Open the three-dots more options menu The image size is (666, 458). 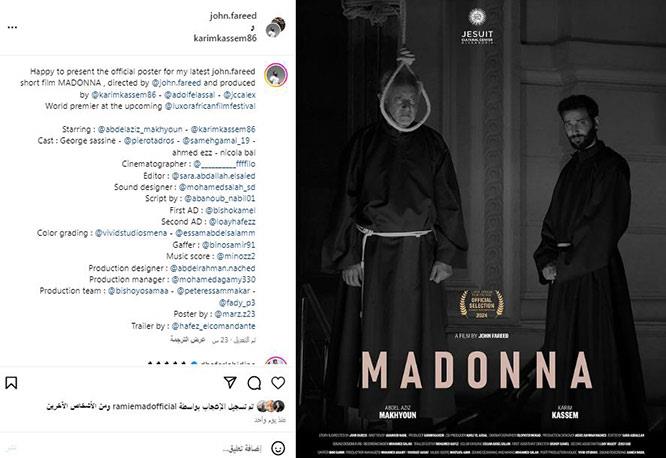[x=12, y=27]
